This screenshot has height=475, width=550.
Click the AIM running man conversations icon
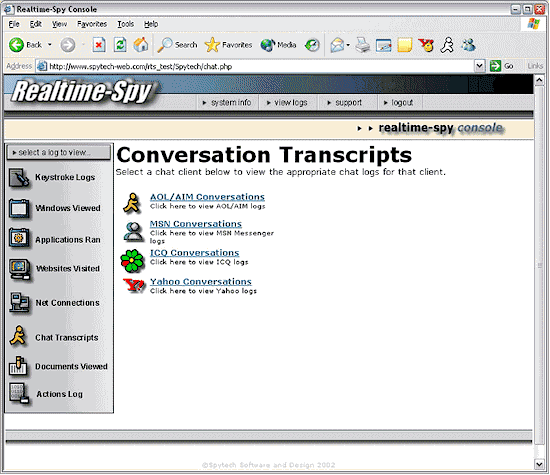132,203
